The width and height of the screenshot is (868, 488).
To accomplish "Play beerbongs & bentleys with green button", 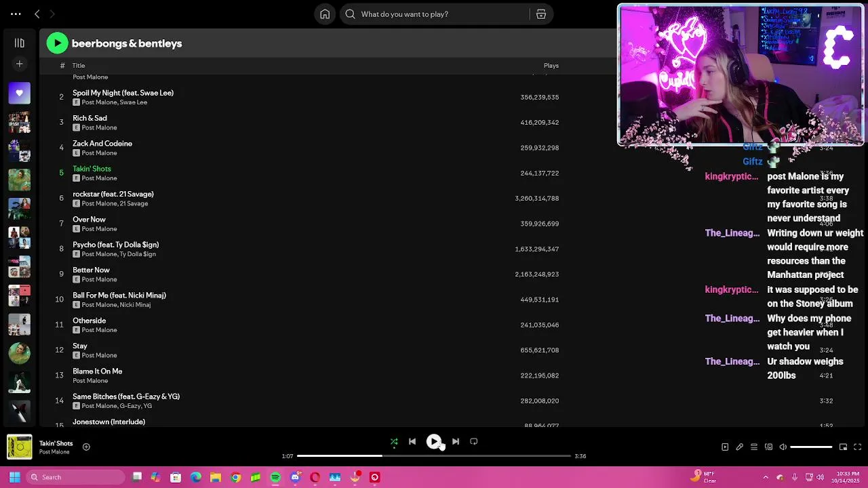I will [57, 43].
